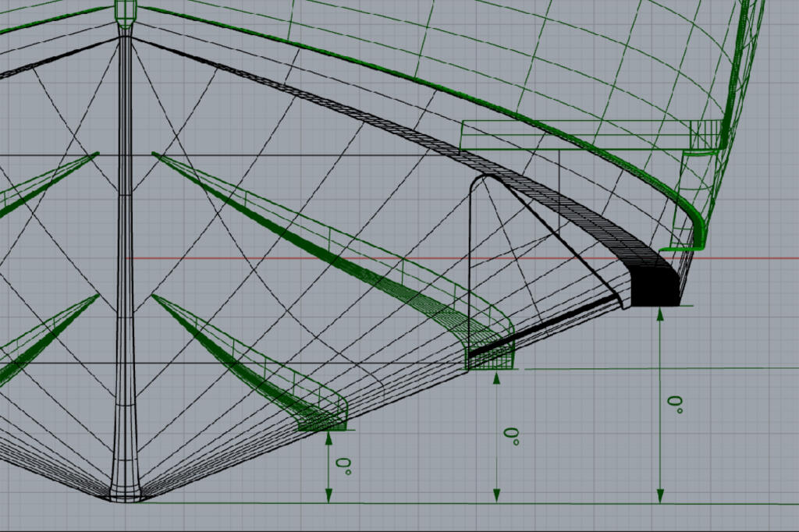Select the green extension line right of the middle dimension
This screenshot has width=799, height=532.
click(x=662, y=368)
